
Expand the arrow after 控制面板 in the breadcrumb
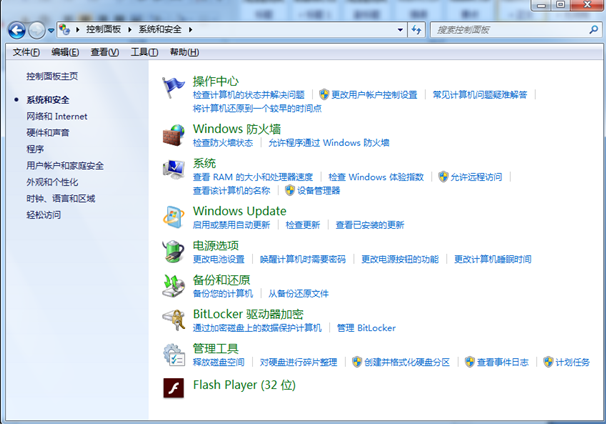[x=130, y=30]
